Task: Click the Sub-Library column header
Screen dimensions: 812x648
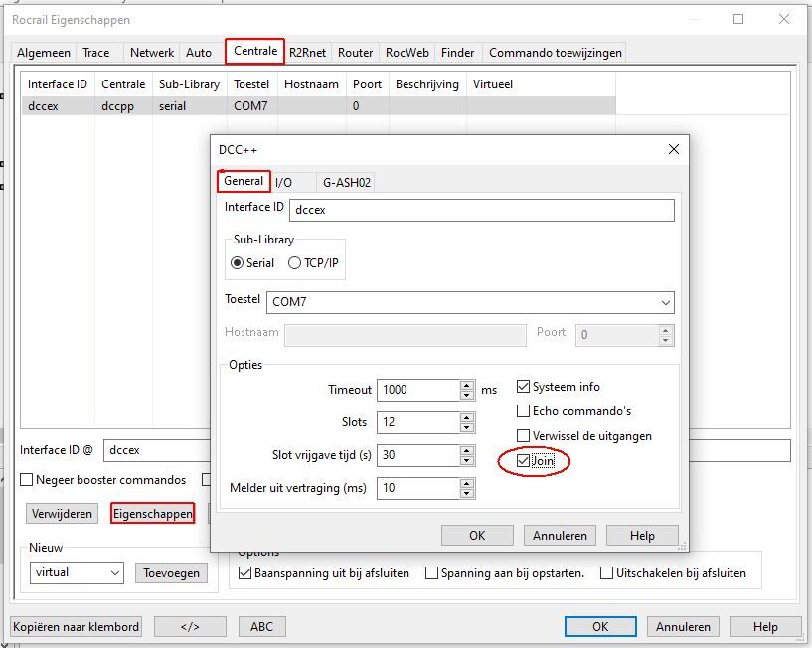Action: pos(190,84)
